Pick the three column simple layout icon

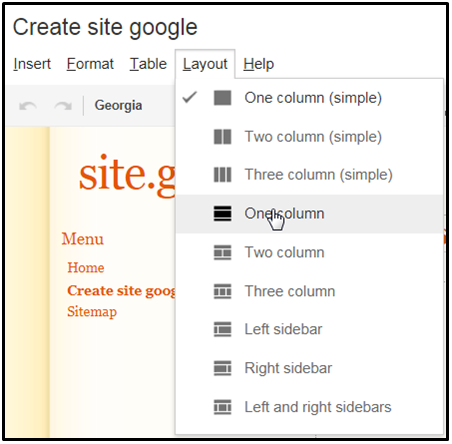point(222,175)
